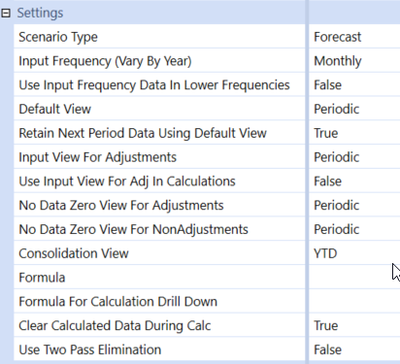Toggle Clear Calculated Data During Calc value

[x=355, y=325]
